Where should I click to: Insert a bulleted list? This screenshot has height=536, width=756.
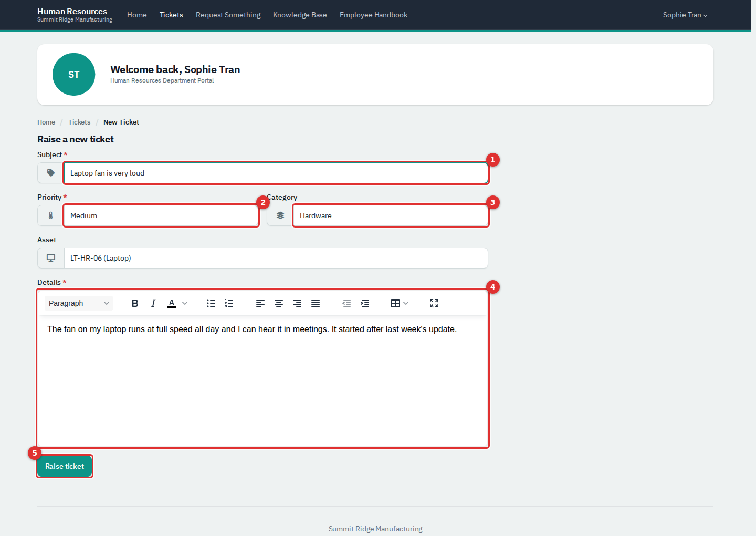pyautogui.click(x=211, y=303)
